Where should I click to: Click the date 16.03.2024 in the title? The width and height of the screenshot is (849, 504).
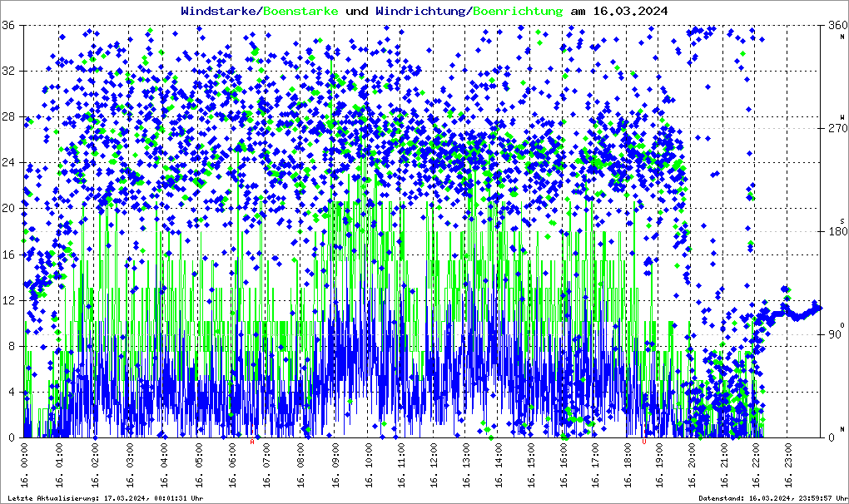630,11
